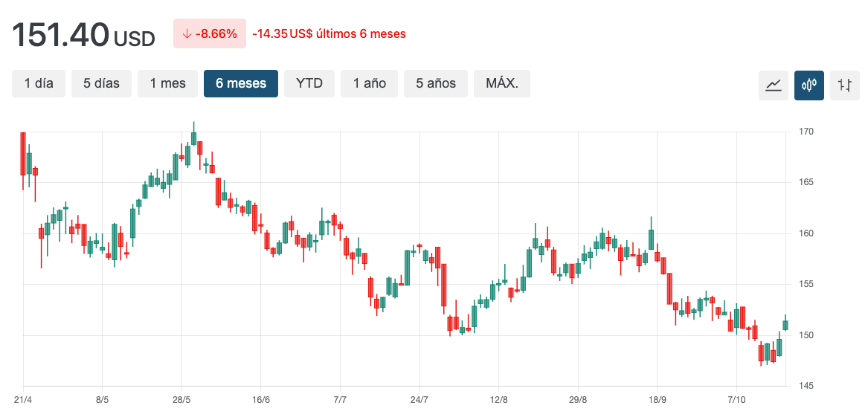This screenshot has width=868, height=420.
Task: Switch to the OHLC bar chart icon
Action: pos(844,85)
